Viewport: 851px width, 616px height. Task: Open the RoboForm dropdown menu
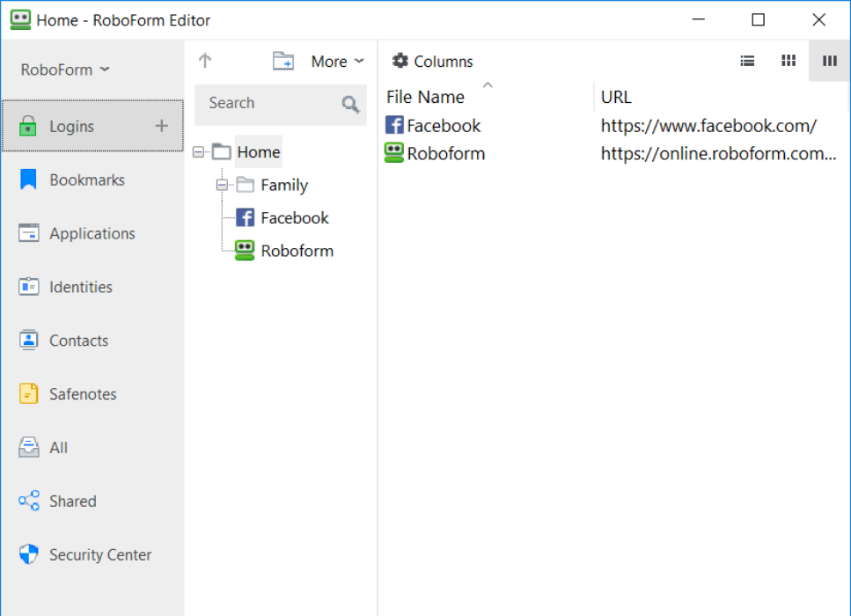(x=64, y=70)
